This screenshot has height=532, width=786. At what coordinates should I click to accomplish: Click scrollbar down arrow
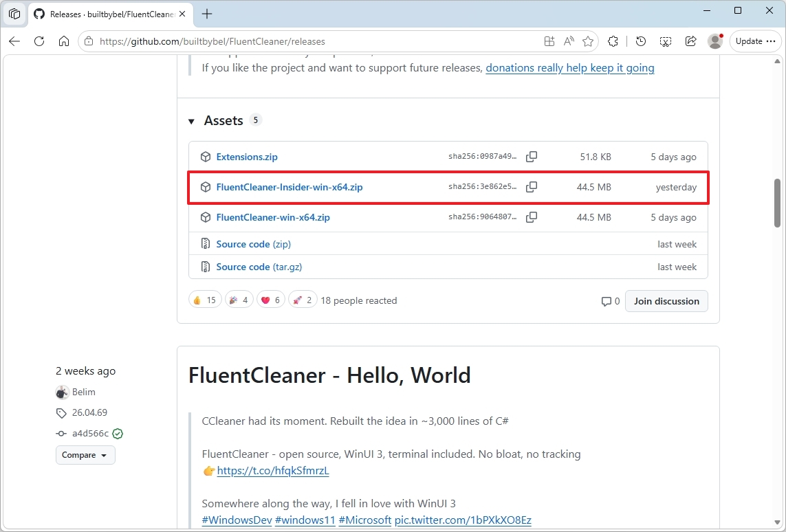[778, 523]
